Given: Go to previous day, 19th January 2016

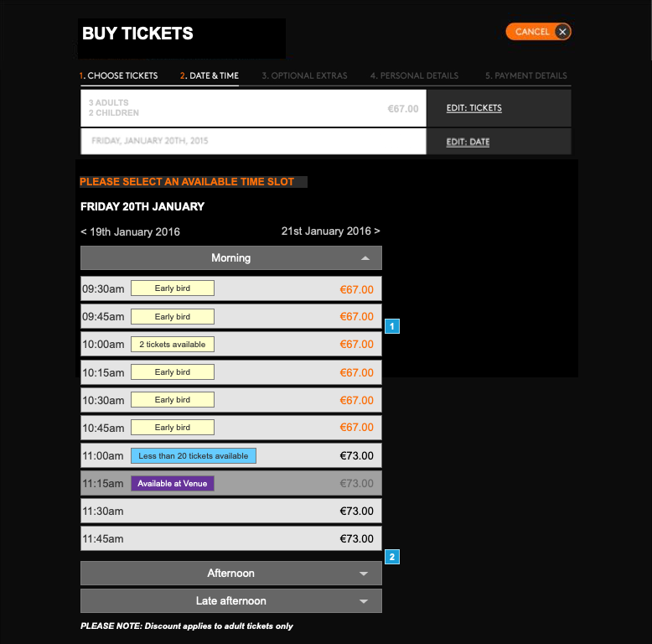Looking at the screenshot, I should 130,231.
